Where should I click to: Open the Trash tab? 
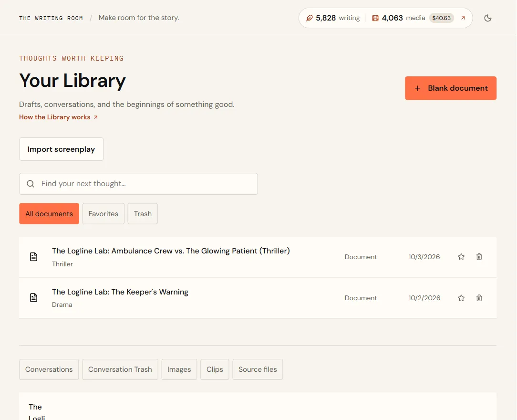click(143, 214)
